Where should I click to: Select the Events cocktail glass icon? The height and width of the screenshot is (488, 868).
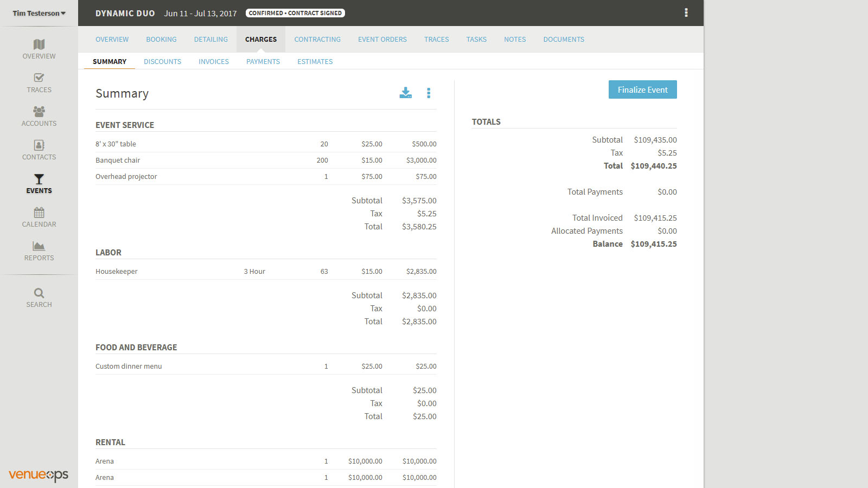(x=39, y=179)
